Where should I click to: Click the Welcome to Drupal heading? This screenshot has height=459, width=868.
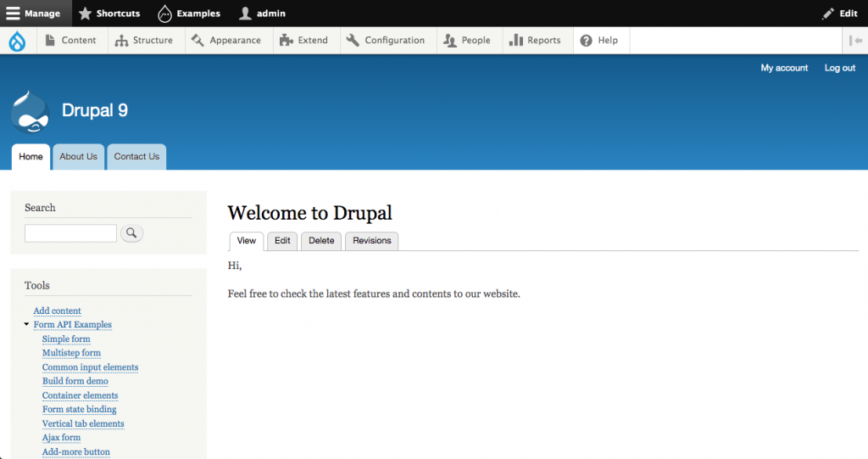point(310,213)
